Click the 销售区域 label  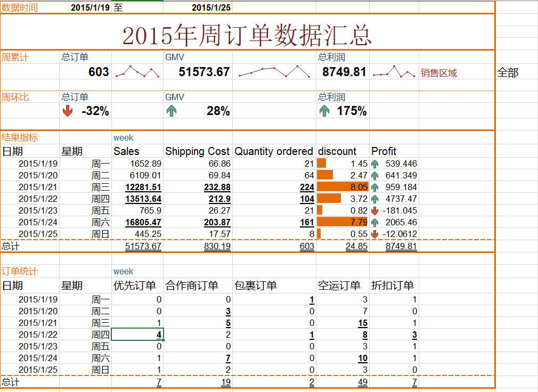pos(439,73)
